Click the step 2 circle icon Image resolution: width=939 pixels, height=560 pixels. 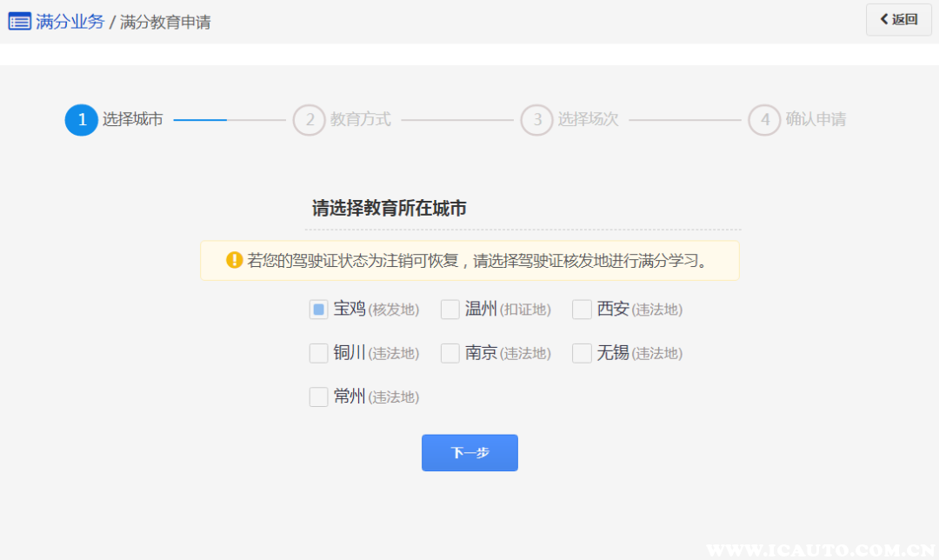(309, 120)
